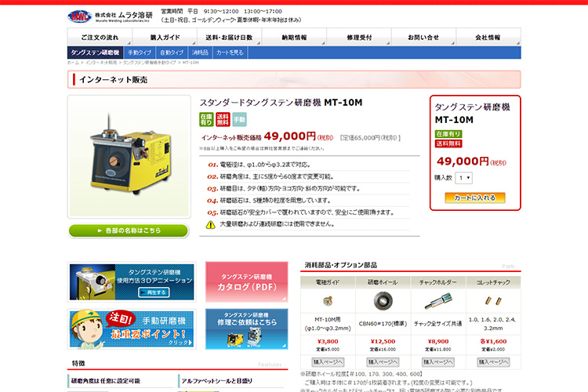Click the MWL company logo
The image size is (588, 392).
[79, 16]
